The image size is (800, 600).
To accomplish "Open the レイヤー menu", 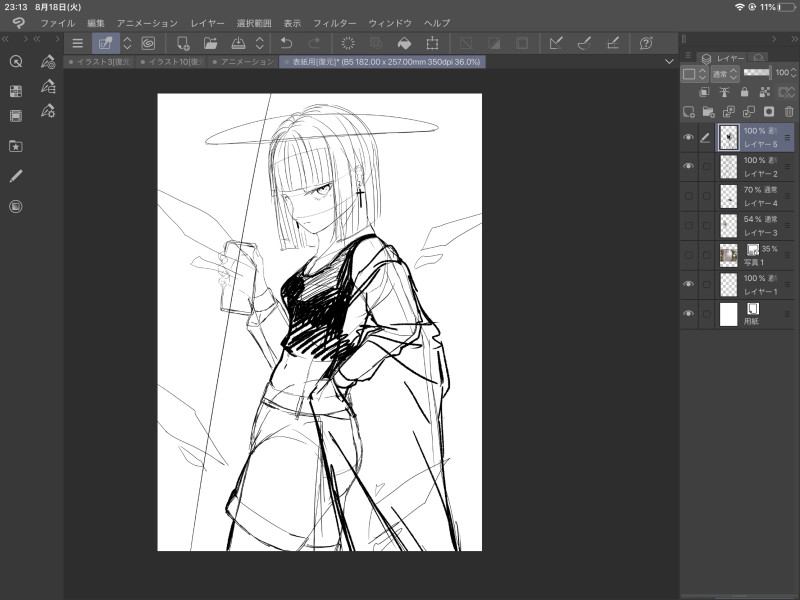I will [207, 23].
